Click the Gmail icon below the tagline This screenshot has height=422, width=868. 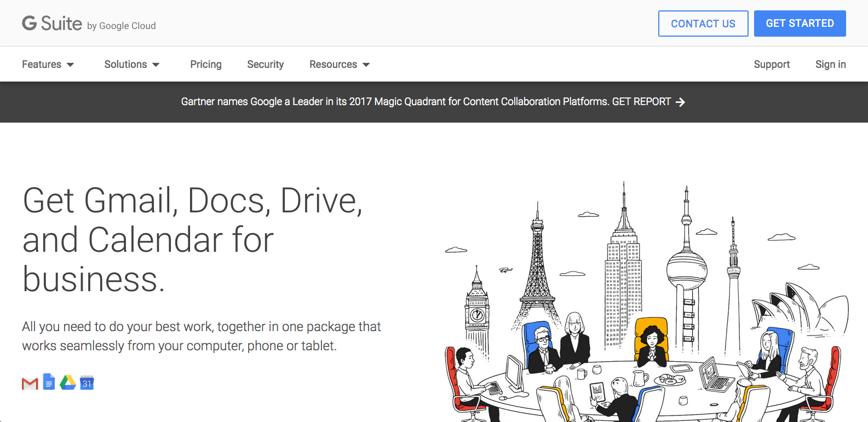point(30,383)
